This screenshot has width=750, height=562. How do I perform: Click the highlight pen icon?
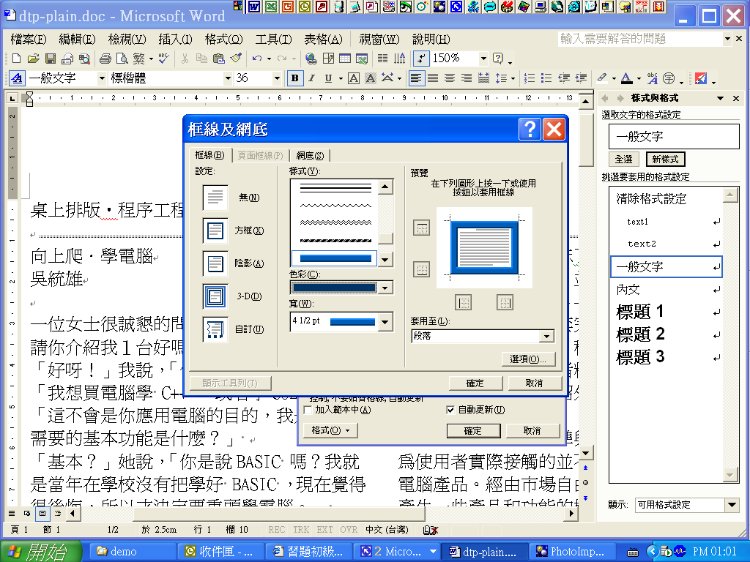602,78
